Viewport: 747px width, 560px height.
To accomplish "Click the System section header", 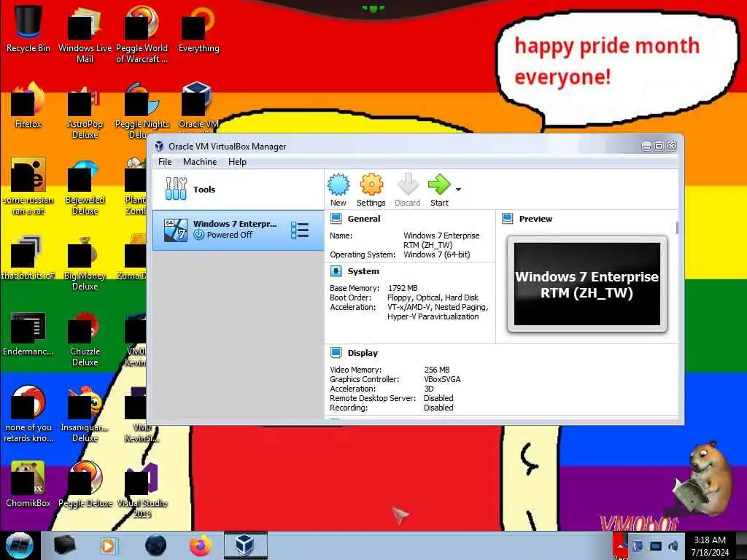I will point(363,271).
